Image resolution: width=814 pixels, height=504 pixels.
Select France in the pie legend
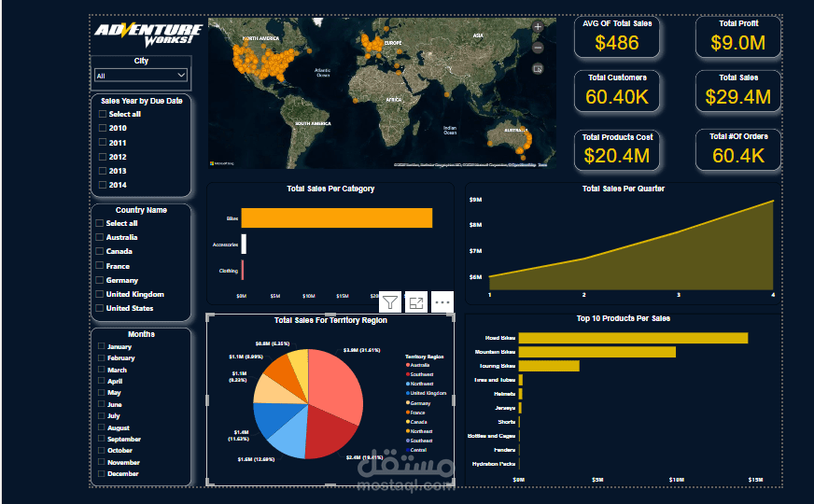pos(415,413)
